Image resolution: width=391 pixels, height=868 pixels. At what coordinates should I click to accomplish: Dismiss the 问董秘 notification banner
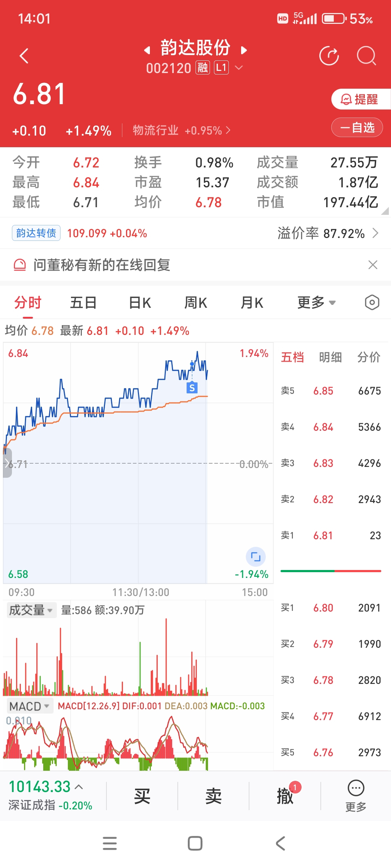click(x=373, y=265)
